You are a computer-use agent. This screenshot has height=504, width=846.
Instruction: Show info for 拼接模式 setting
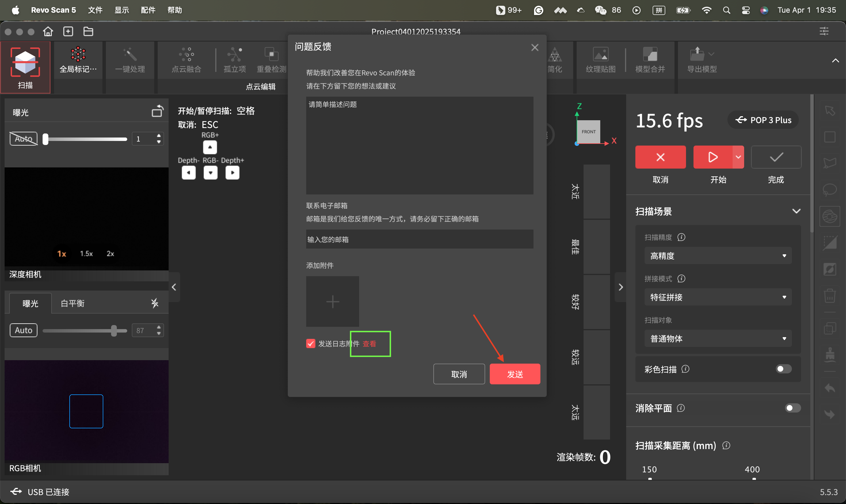[x=681, y=278]
